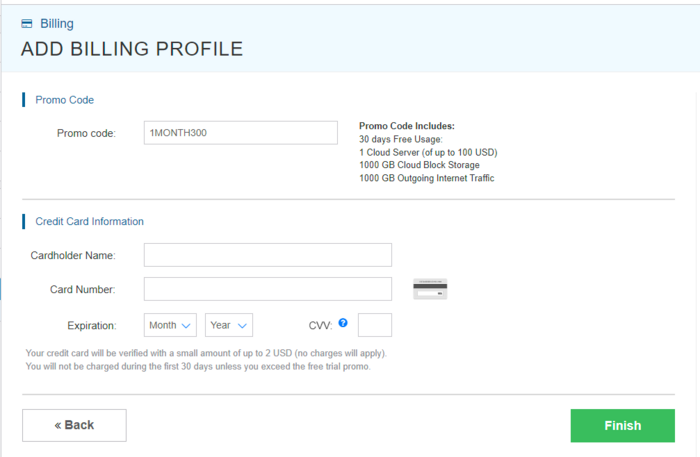Click the Billing breadcrumb text
Screen dimensions: 700x457
56,23
